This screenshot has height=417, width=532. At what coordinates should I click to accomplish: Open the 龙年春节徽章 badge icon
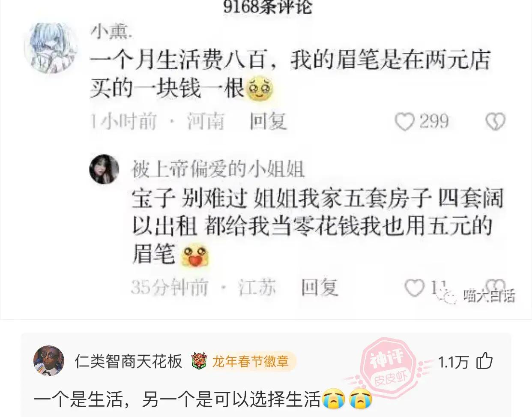tap(199, 361)
